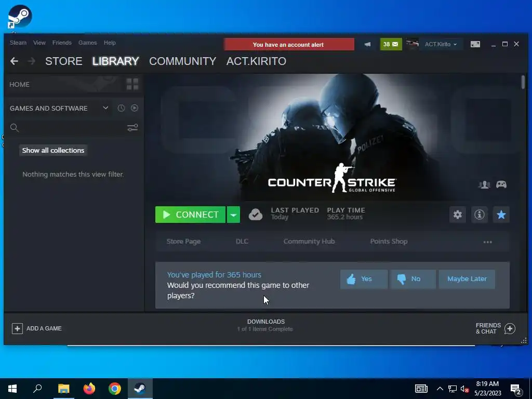
Task: Click the thumbs up Yes button
Action: coord(364,279)
